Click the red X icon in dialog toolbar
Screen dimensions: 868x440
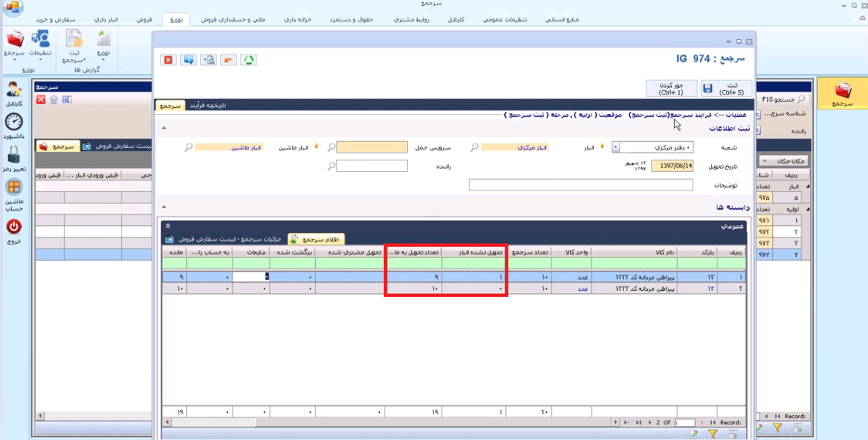tap(168, 60)
